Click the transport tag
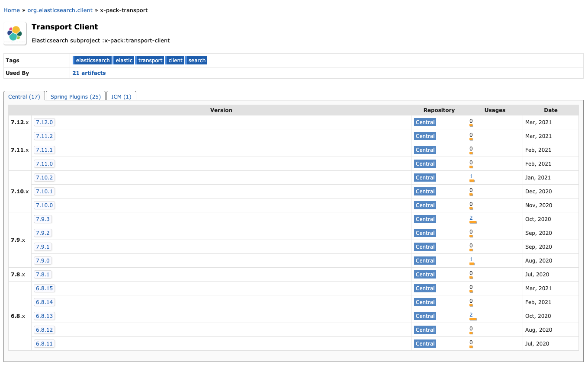The width and height of the screenshot is (588, 365). (x=150, y=61)
